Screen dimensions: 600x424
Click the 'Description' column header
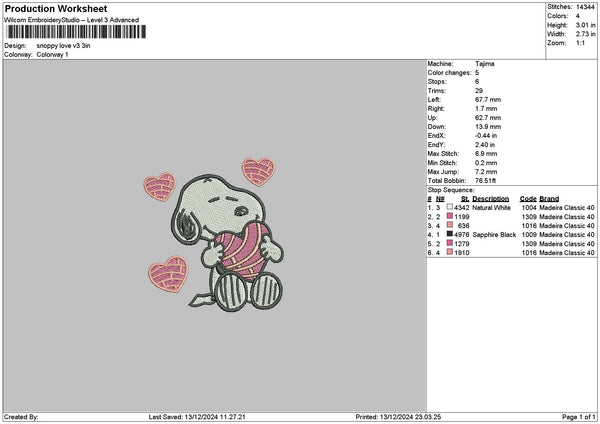point(491,199)
